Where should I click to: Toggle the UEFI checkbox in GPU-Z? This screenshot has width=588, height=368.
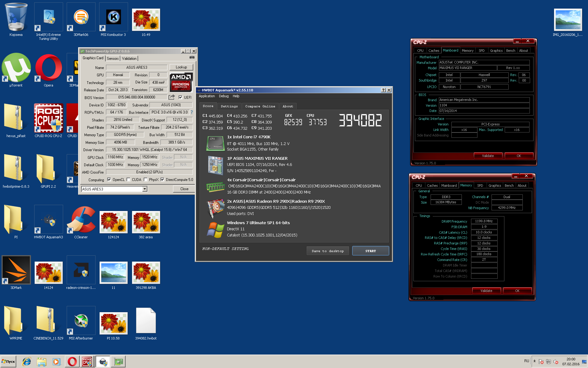coord(180,97)
